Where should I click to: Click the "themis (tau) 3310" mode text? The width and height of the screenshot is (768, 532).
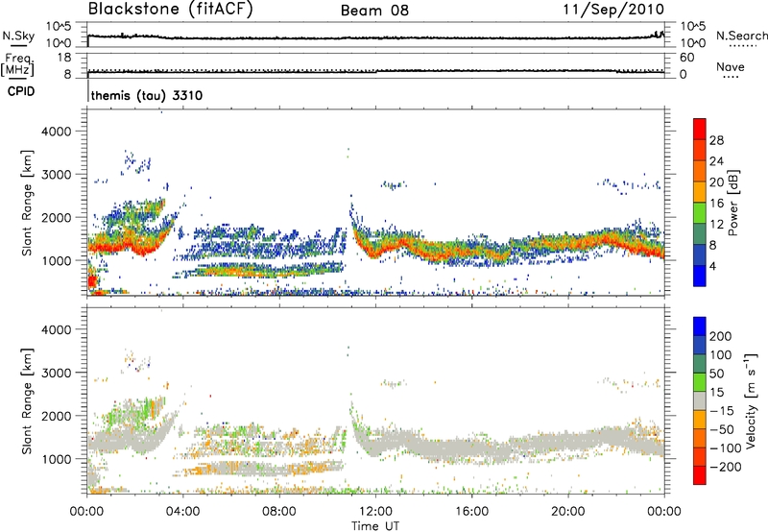(x=147, y=95)
